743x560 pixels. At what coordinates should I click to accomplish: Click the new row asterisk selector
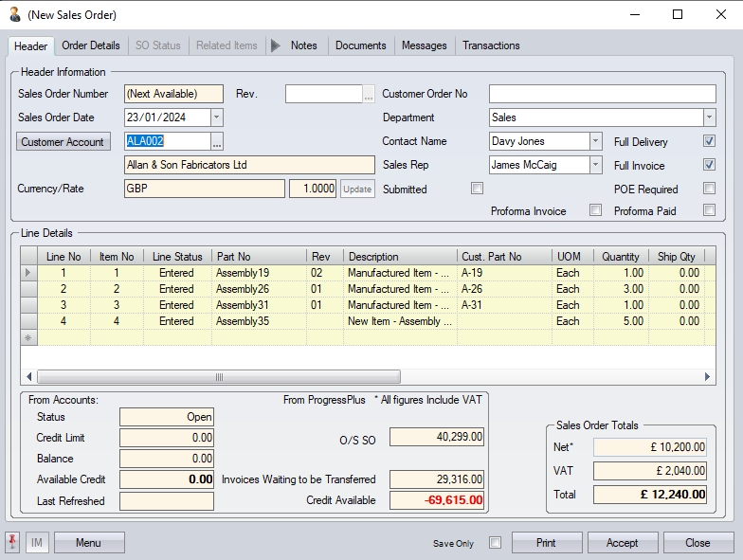(28, 337)
